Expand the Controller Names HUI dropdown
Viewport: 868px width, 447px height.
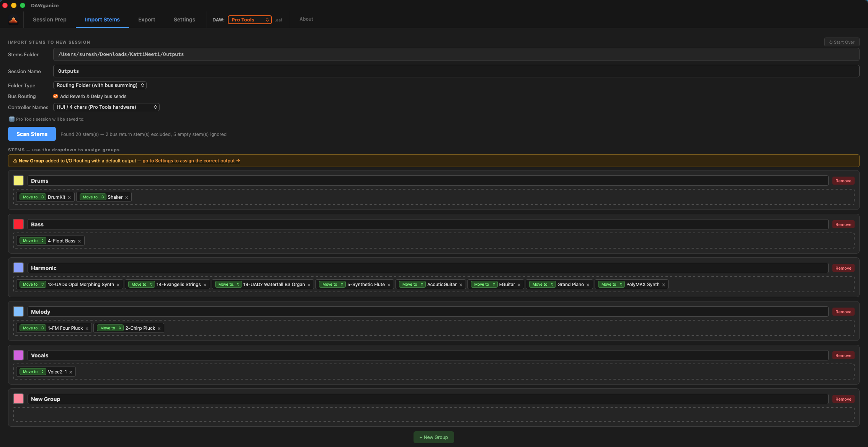(x=106, y=107)
